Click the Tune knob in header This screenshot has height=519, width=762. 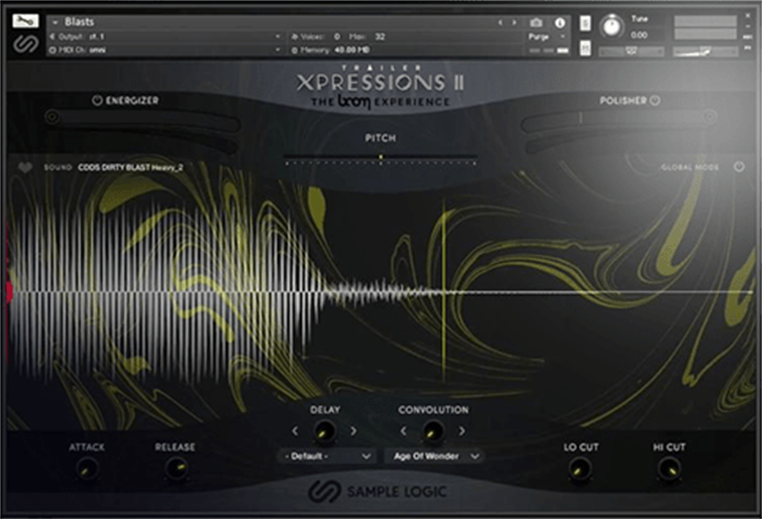click(x=610, y=26)
